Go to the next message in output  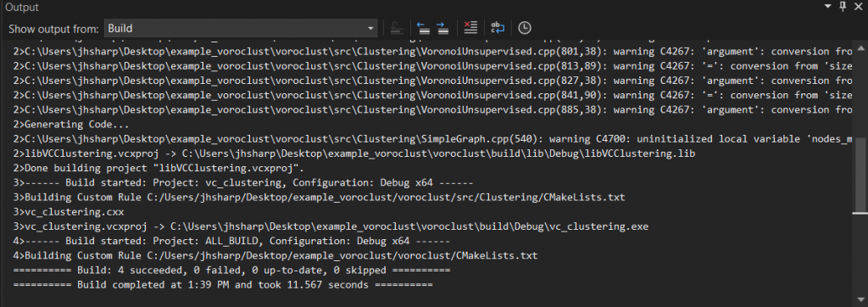tap(442, 28)
